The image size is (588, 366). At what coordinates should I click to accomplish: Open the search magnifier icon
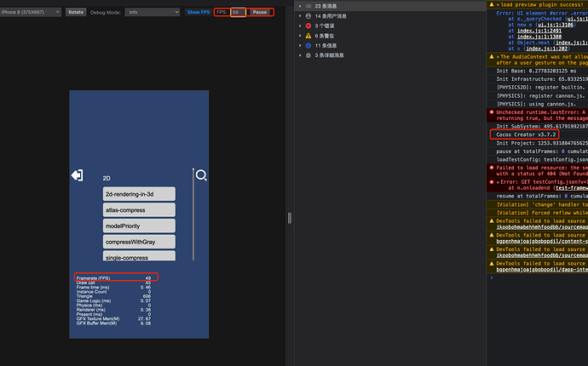(x=201, y=175)
